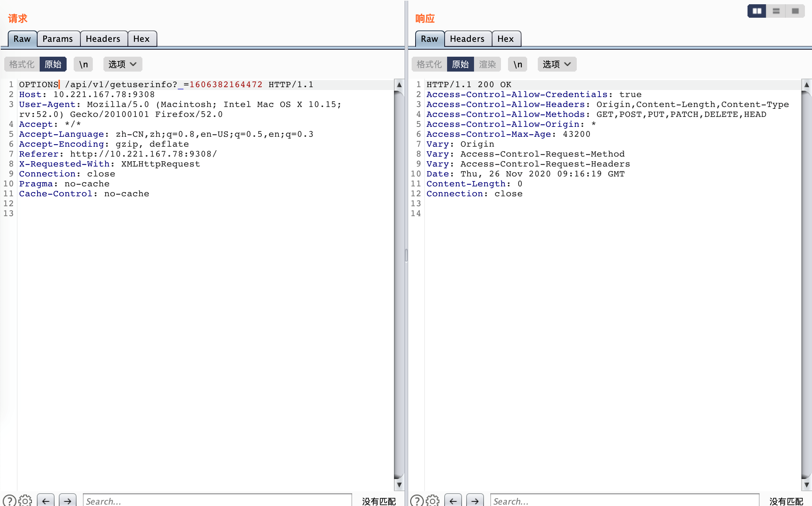Open response pane help icon
The width and height of the screenshot is (812, 506).
[x=417, y=501]
